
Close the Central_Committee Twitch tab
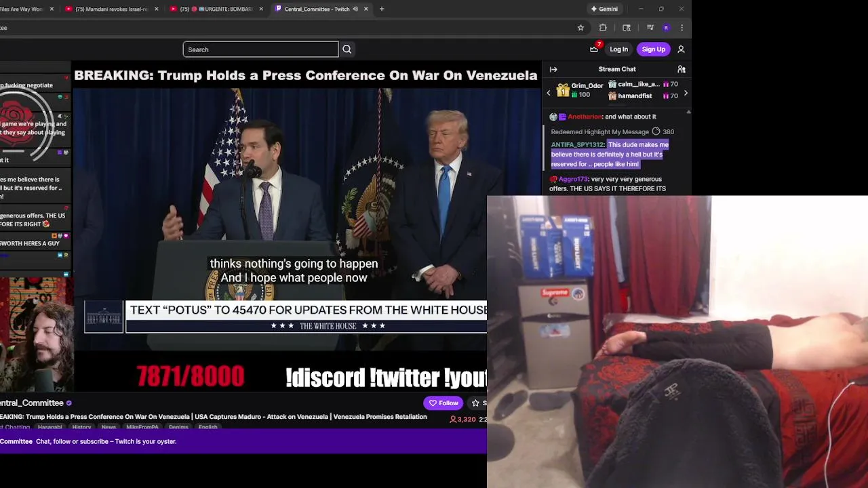click(366, 9)
